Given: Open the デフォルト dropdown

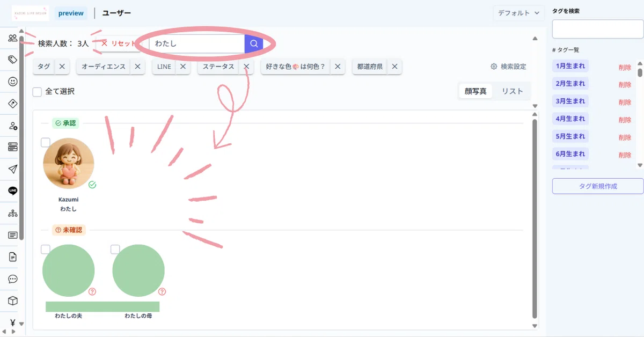Looking at the screenshot, I should (x=518, y=13).
